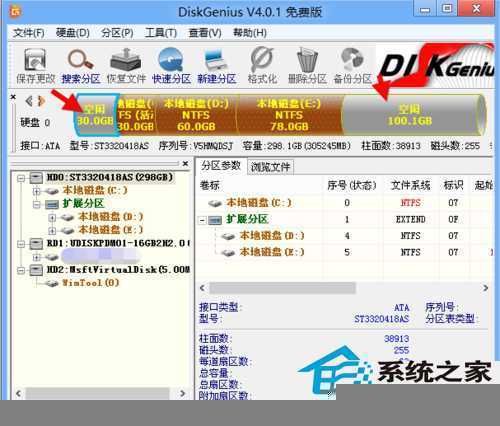This screenshot has width=500, height=426.
Task: Select the 30.0GB free space (空闲) block
Action: pyautogui.click(x=96, y=115)
